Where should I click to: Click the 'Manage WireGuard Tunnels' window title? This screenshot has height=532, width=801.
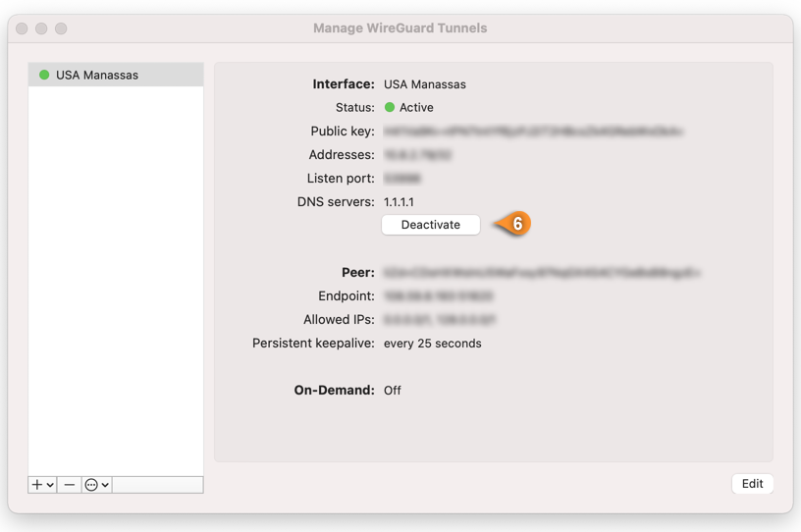[x=400, y=28]
